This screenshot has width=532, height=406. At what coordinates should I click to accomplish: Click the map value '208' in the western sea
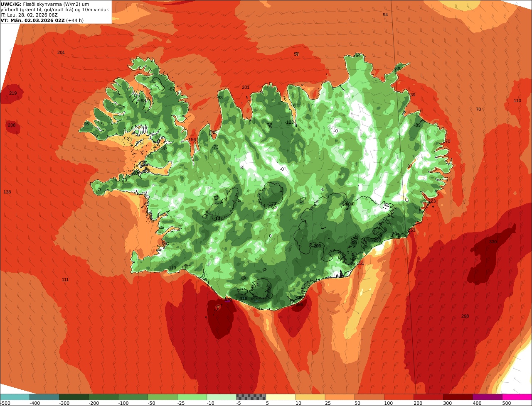12,125
